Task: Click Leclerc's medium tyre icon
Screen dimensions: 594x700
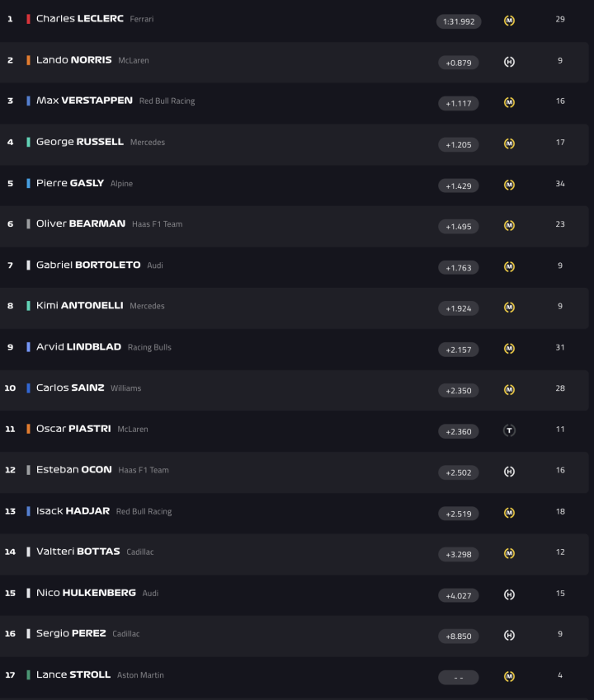Action: 509,21
